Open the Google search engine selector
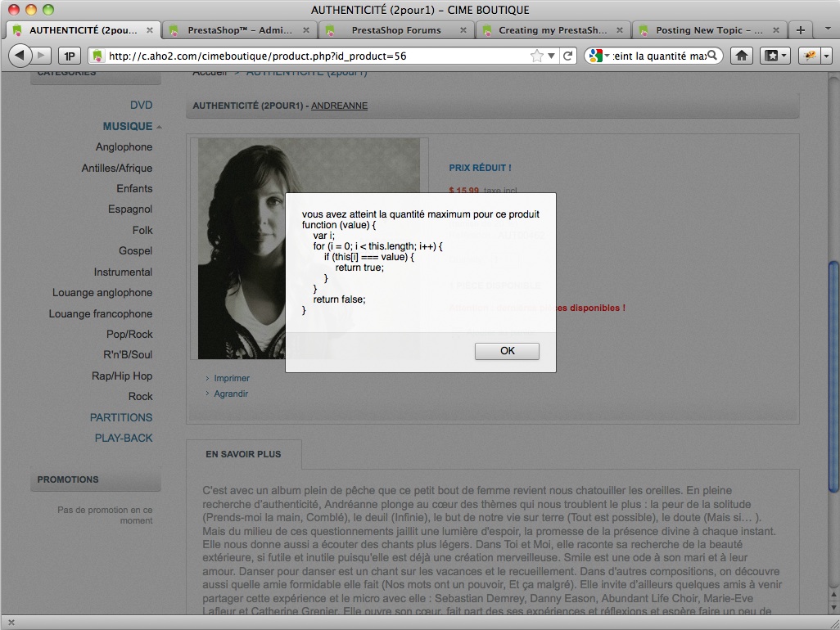Screen dimensions: 840x630 [598, 56]
